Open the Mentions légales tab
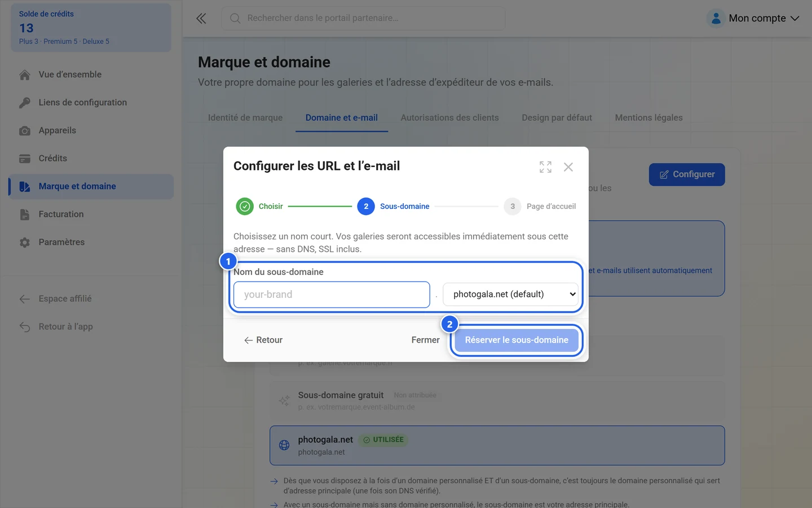812x508 pixels. 649,118
